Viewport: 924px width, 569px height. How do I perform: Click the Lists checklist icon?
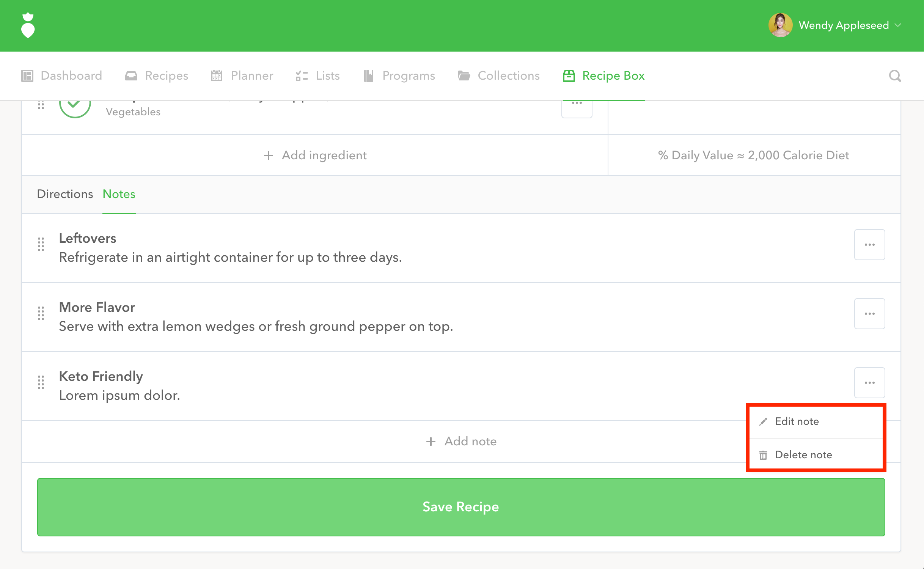coord(302,76)
